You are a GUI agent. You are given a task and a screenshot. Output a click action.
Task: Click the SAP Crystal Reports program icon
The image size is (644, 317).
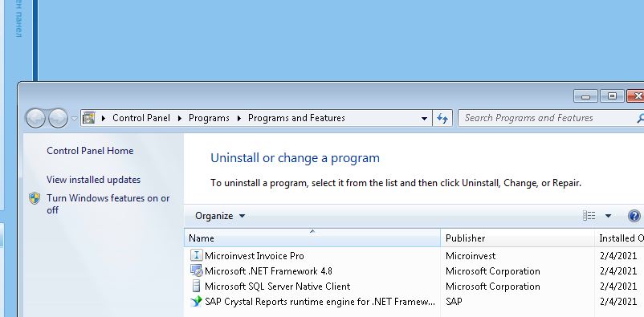(x=196, y=302)
